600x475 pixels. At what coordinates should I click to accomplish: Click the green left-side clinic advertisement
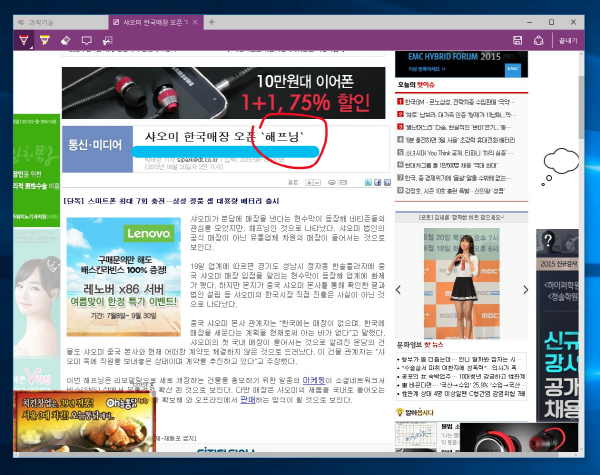point(37,170)
